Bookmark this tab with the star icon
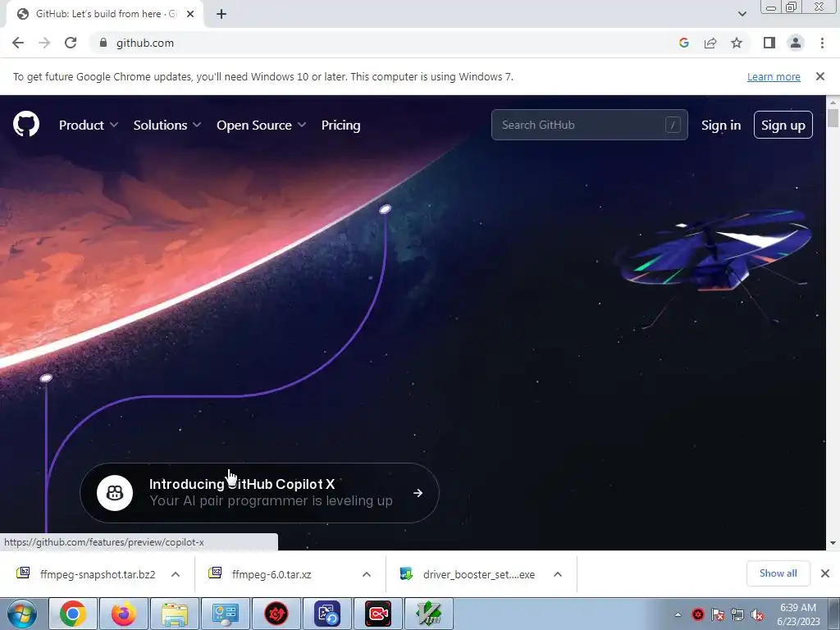The height and width of the screenshot is (630, 840). (737, 43)
